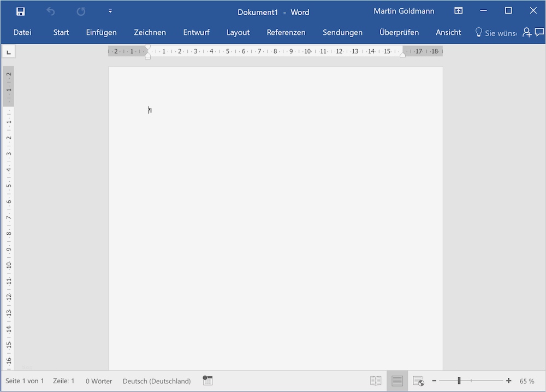Screen dimensions: 546x392
Task: Toggle Weblayout view mode
Action: pyautogui.click(x=418, y=381)
